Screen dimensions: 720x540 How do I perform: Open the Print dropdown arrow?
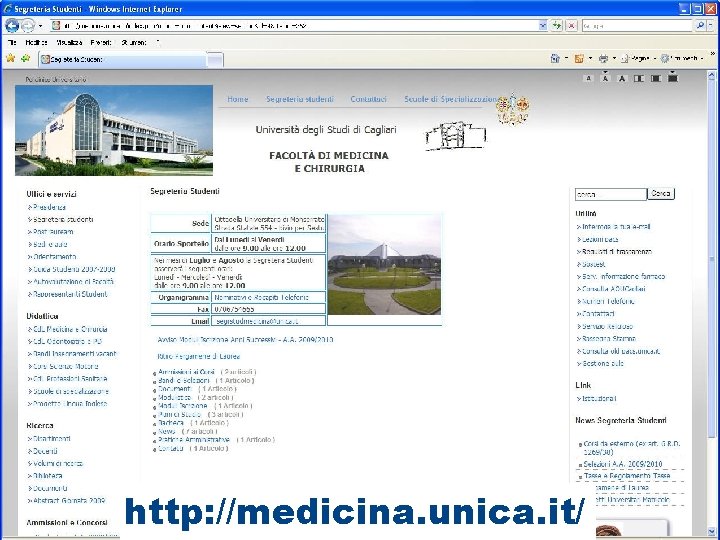[614, 58]
